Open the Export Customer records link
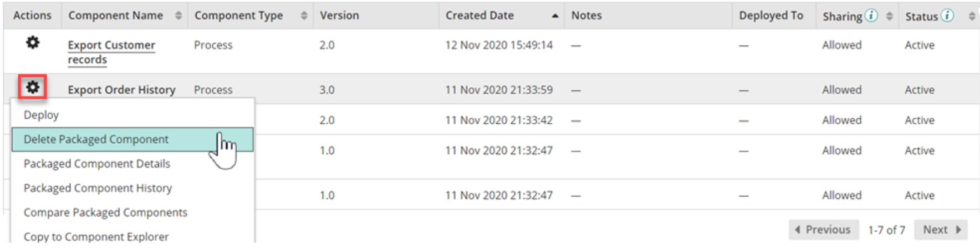Image resolution: width=980 pixels, height=252 pixels. coord(111,46)
